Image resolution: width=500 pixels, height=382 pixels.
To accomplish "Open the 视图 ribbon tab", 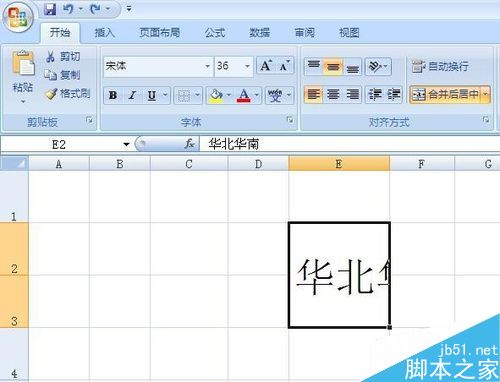I will 349,33.
